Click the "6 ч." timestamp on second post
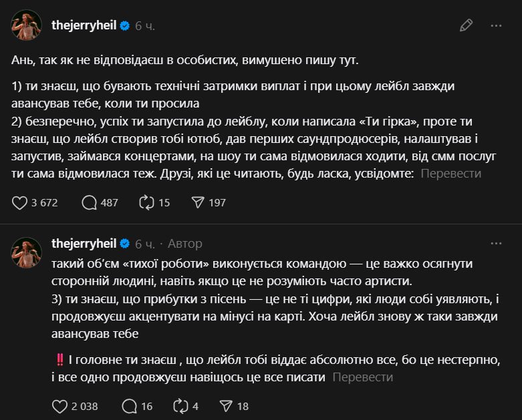 point(145,243)
